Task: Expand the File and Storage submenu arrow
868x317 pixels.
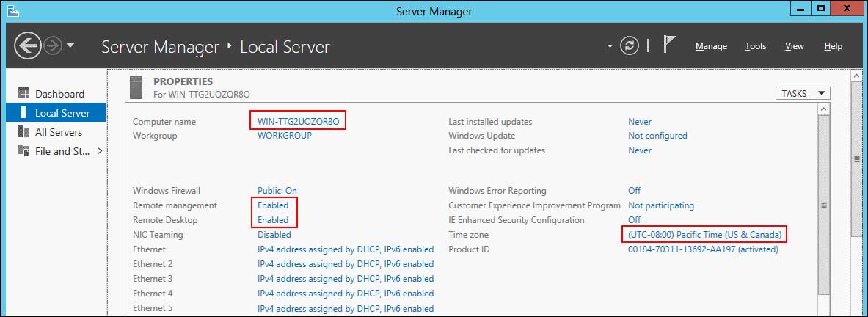Action: 99,151
